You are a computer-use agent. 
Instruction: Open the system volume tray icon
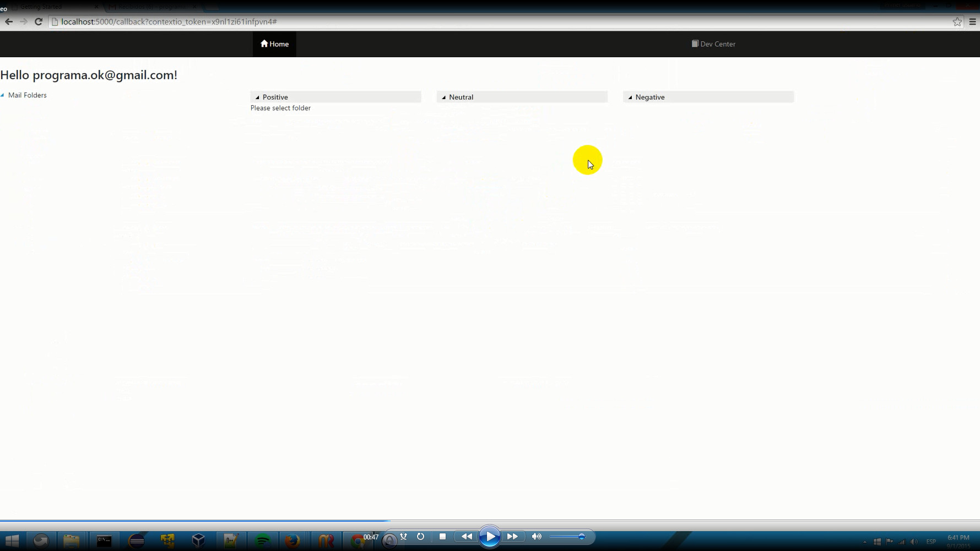click(914, 542)
